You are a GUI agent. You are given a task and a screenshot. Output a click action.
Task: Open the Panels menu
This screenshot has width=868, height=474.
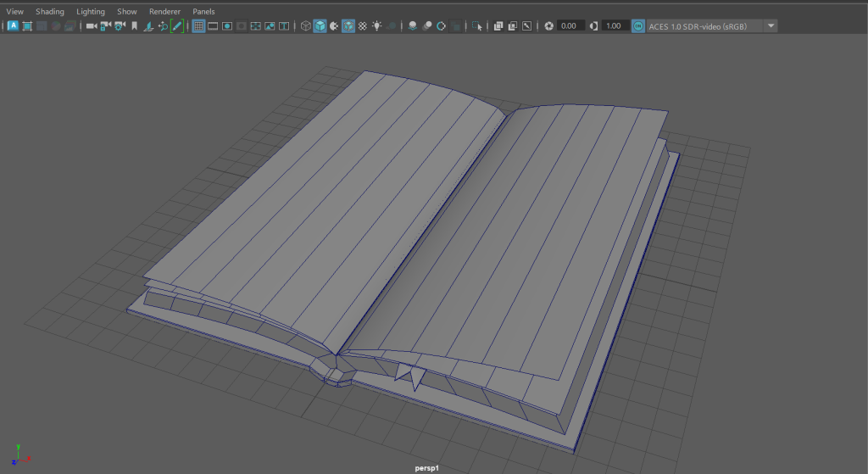click(203, 12)
